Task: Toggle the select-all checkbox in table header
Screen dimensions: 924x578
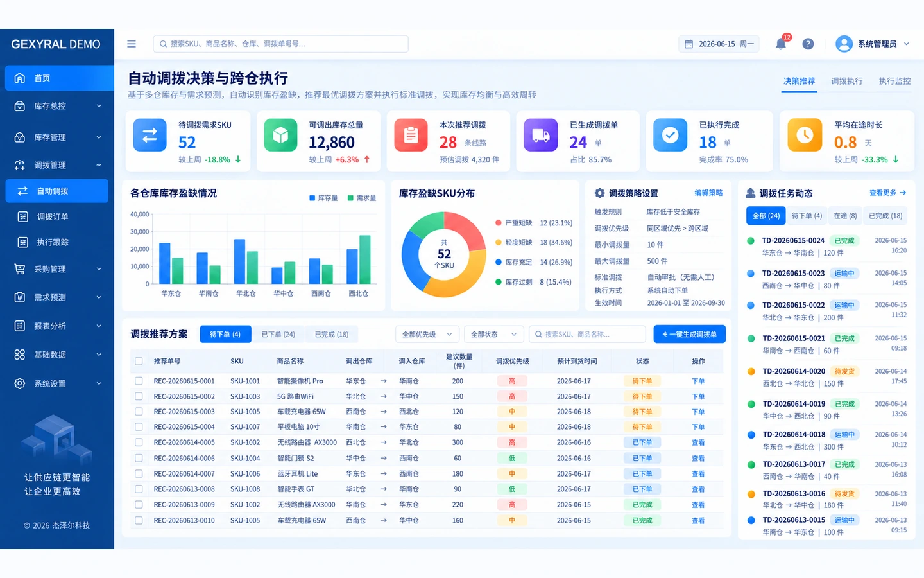Action: coord(139,362)
